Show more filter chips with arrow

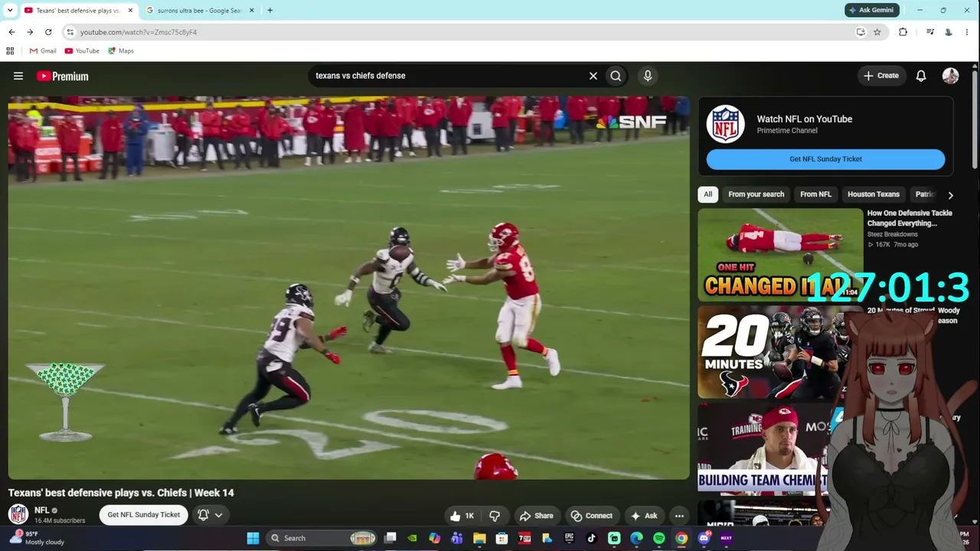950,195
